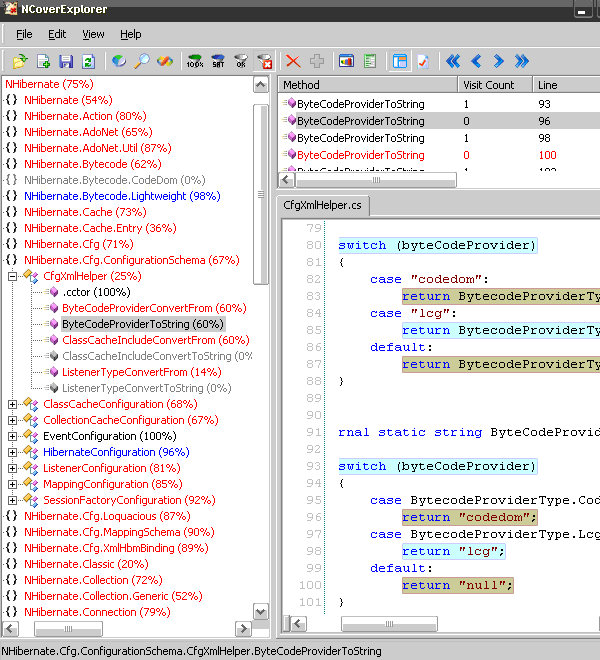Open the File menu
This screenshot has height=660, width=600.
pos(24,34)
